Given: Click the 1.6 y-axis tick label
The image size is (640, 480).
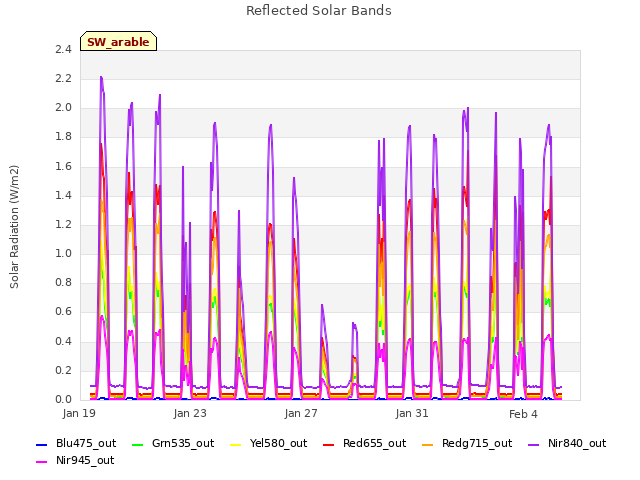Looking at the screenshot, I should (63, 166).
